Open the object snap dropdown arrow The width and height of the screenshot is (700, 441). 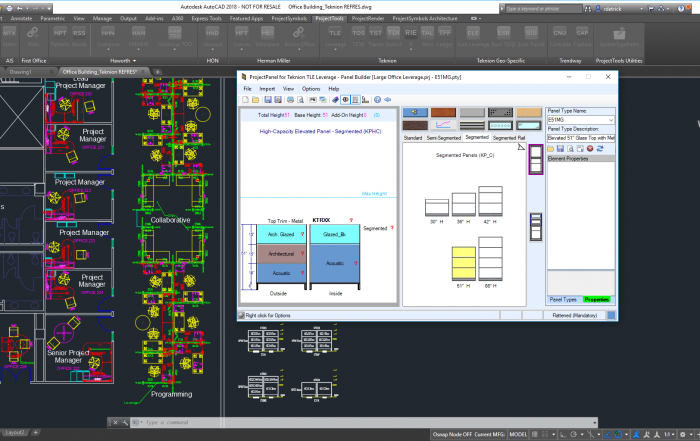point(625,434)
